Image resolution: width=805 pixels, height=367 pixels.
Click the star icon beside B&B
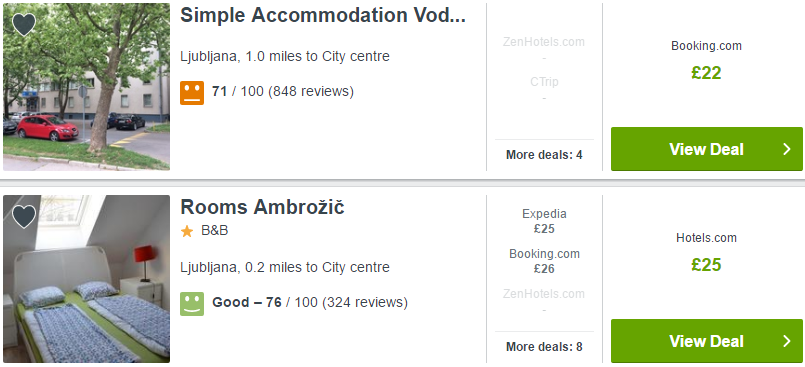pyautogui.click(x=187, y=231)
